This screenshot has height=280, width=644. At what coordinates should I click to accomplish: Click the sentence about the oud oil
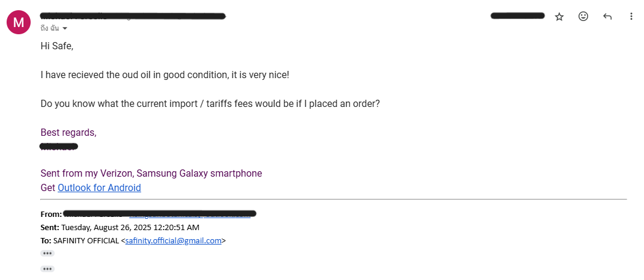coord(165,75)
